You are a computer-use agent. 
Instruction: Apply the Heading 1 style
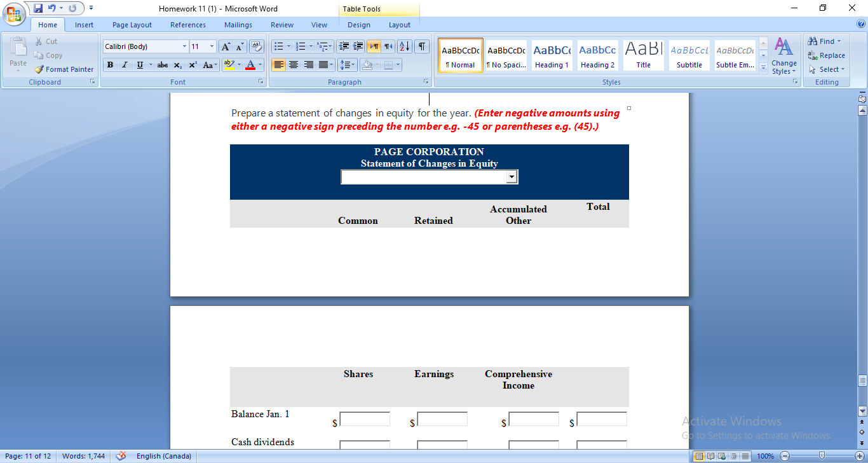coord(552,55)
